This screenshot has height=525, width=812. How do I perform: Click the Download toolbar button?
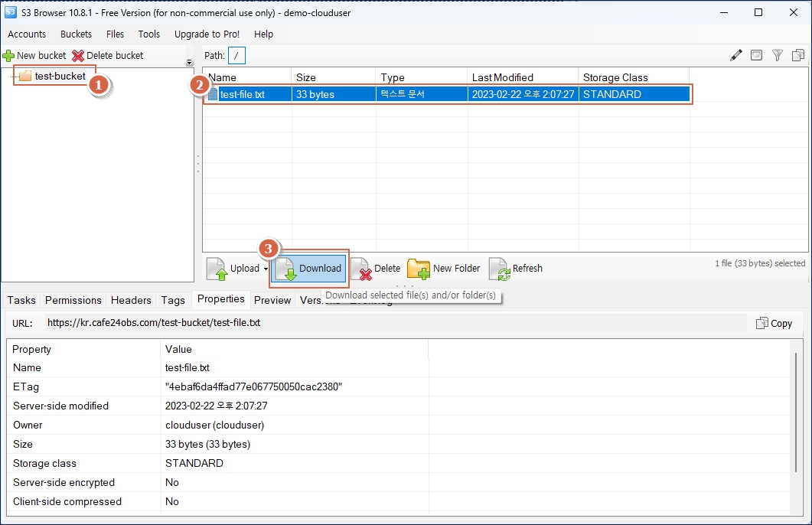click(x=309, y=268)
